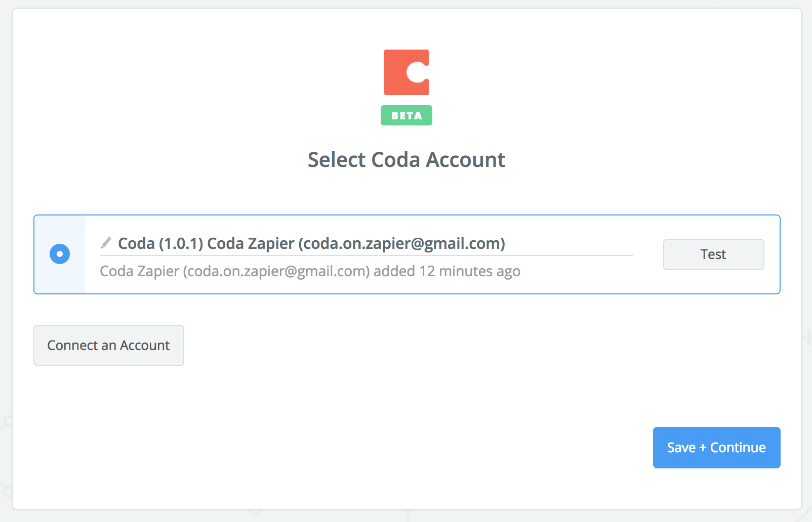Click the email address in the account title
The width and height of the screenshot is (812, 522).
[402, 244]
